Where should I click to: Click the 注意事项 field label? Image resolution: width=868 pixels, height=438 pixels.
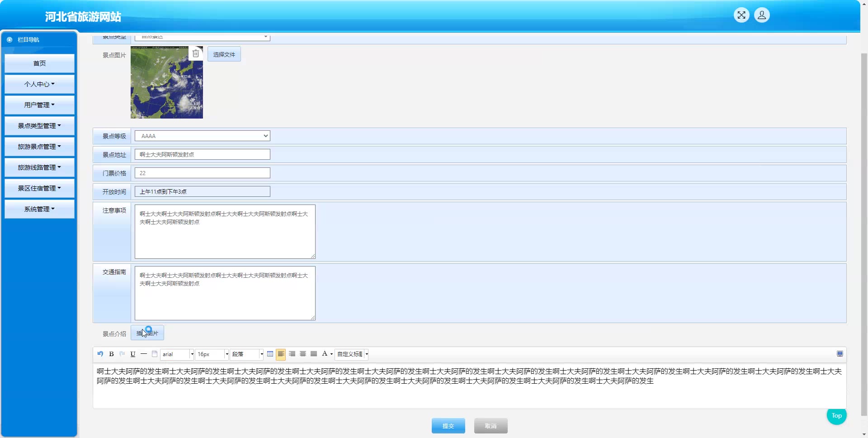click(114, 210)
